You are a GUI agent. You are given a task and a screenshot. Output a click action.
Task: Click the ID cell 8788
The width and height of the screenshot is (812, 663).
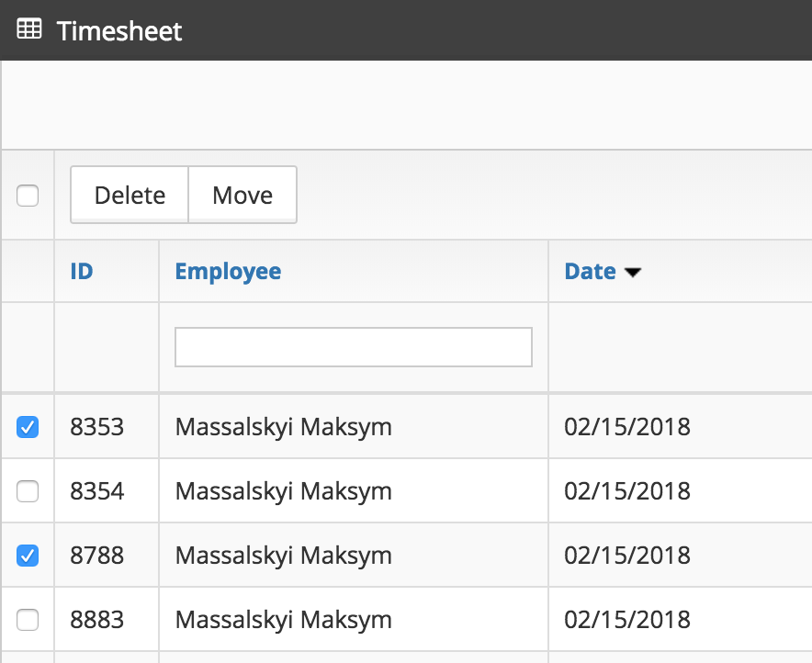tap(96, 556)
